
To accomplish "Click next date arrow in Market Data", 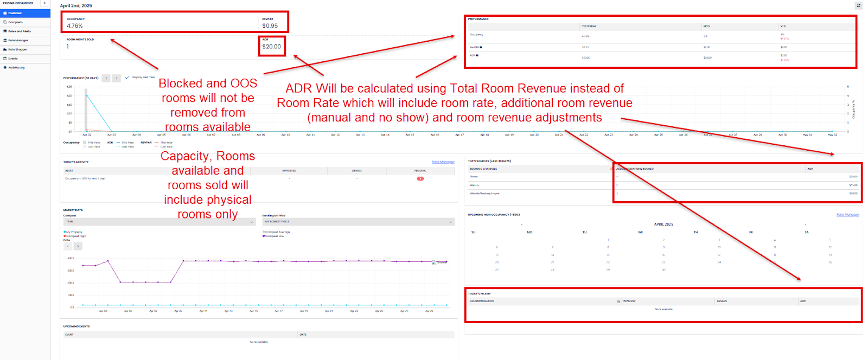I will (78, 246).
